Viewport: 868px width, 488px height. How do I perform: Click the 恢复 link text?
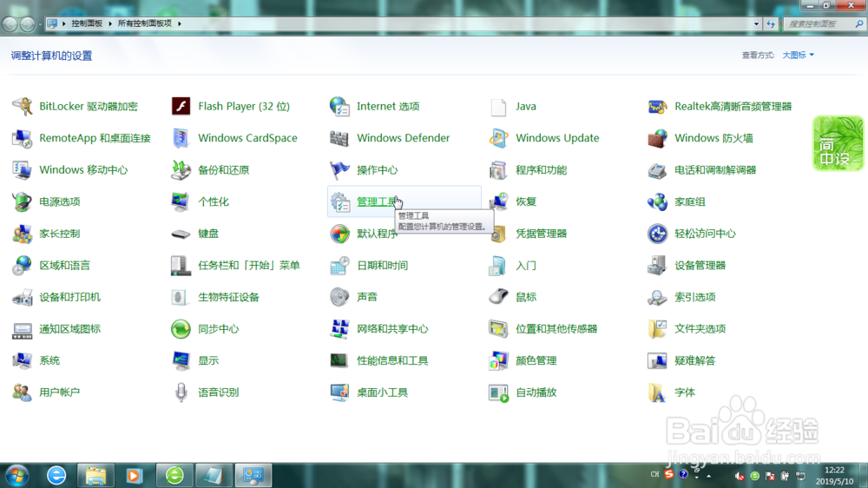click(526, 201)
